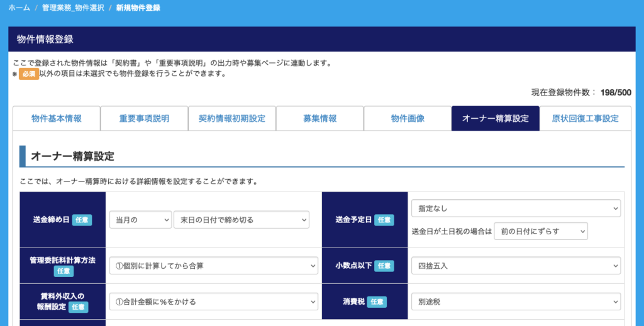Select the 契約情報初期設定 tab
This screenshot has width=644, height=326.
point(231,118)
